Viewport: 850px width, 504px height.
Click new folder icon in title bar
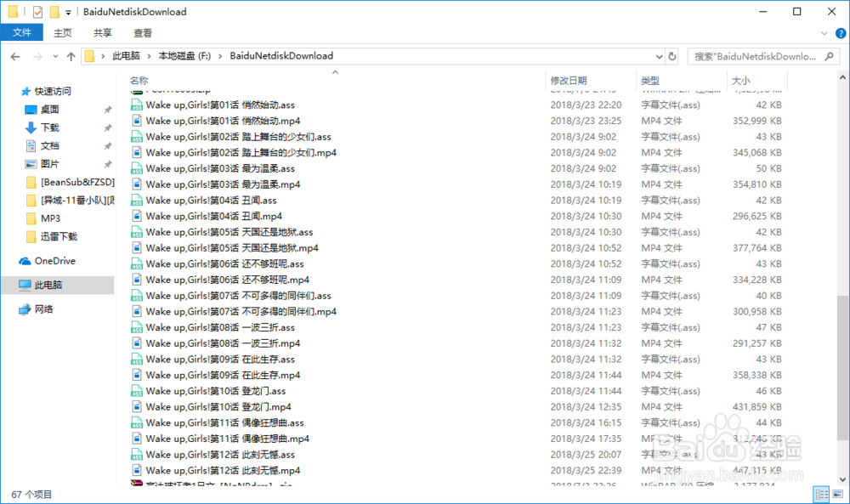tap(54, 11)
